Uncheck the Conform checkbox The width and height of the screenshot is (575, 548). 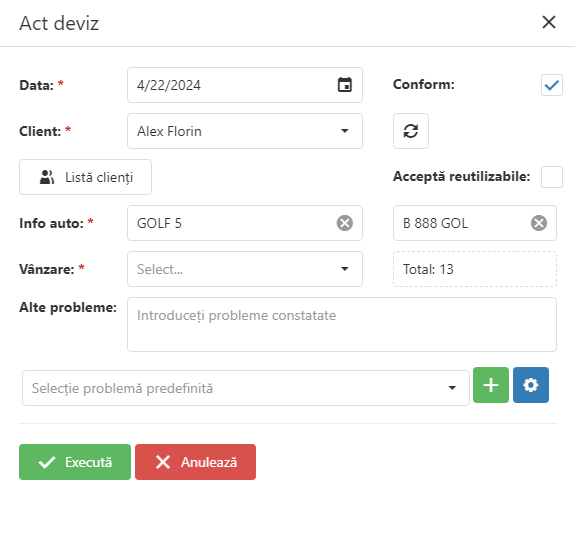point(552,85)
